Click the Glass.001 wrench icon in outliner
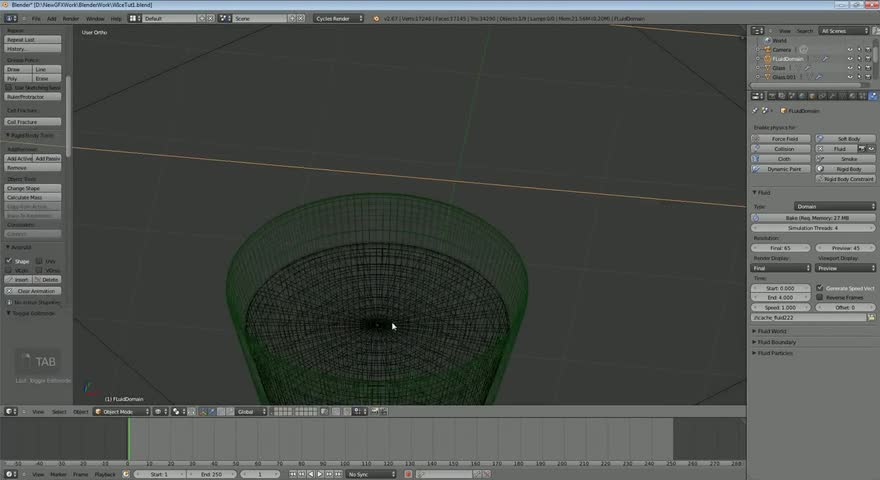The height and width of the screenshot is (480, 880). coord(819,77)
